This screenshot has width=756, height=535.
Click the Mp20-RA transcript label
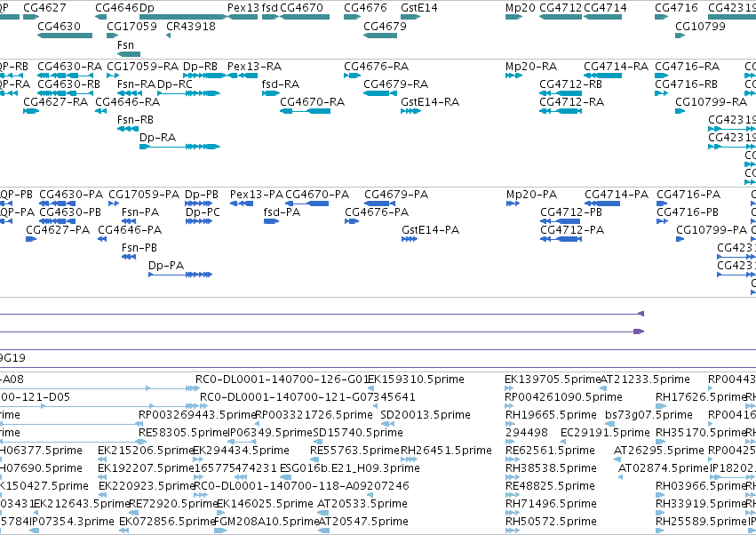[x=531, y=66]
